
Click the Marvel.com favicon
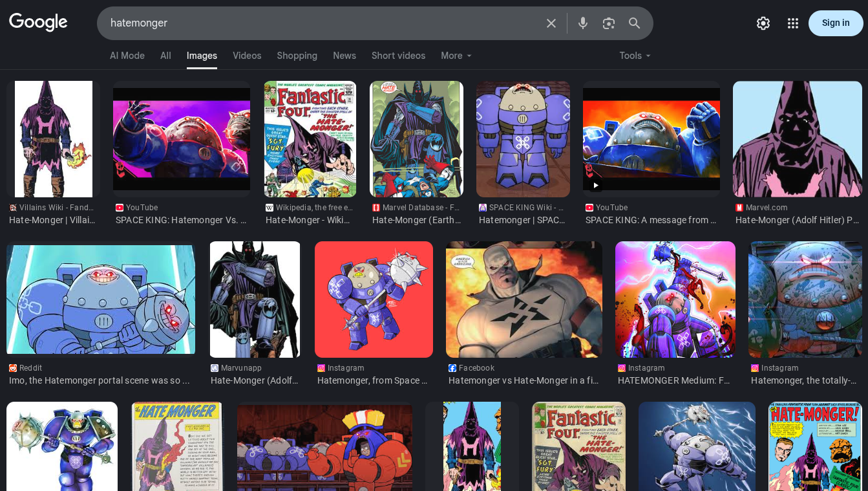[739, 208]
